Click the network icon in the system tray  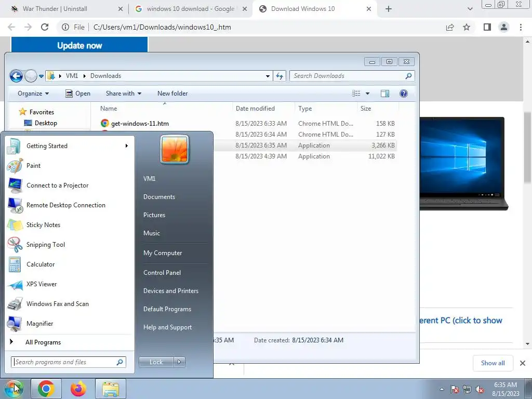click(x=467, y=389)
